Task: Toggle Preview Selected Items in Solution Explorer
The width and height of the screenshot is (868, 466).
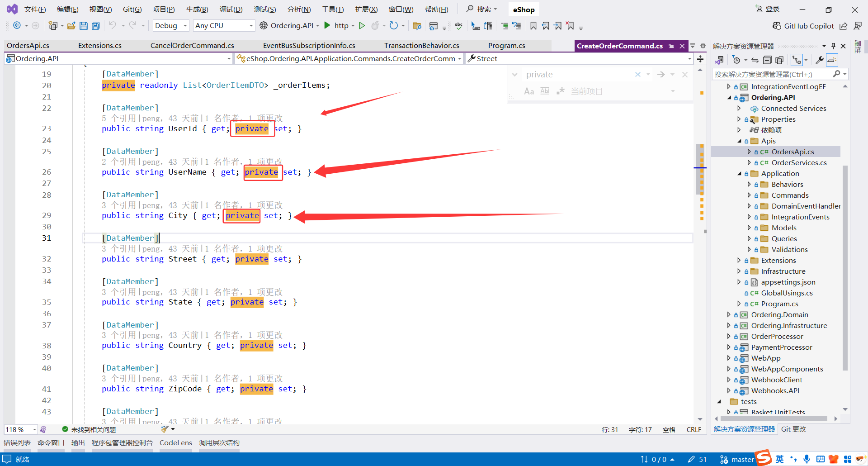Action: point(832,60)
